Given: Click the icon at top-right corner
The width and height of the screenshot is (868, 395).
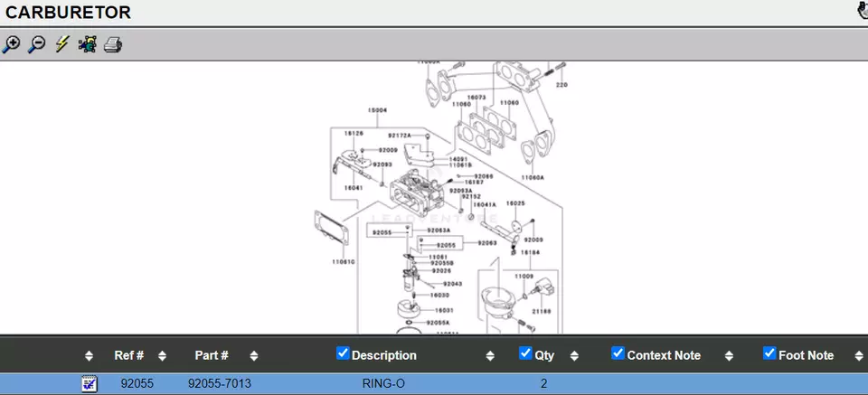Looking at the screenshot, I should click(862, 11).
